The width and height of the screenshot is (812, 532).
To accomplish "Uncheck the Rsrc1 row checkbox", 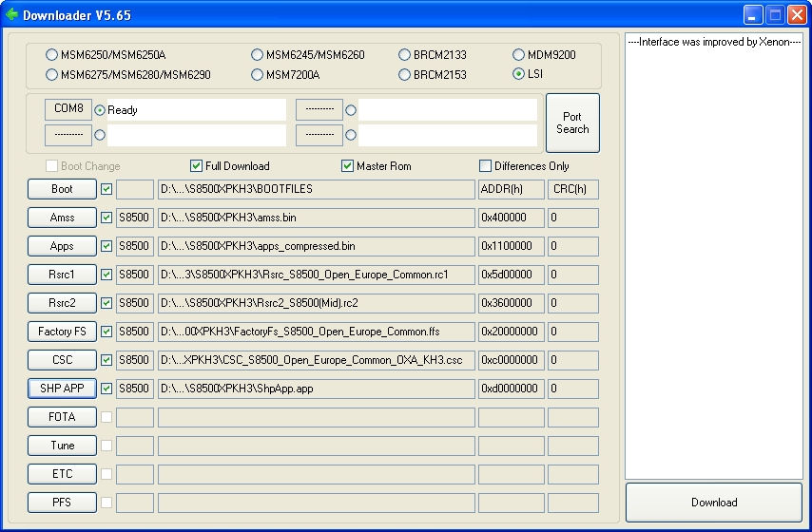I will tap(106, 275).
